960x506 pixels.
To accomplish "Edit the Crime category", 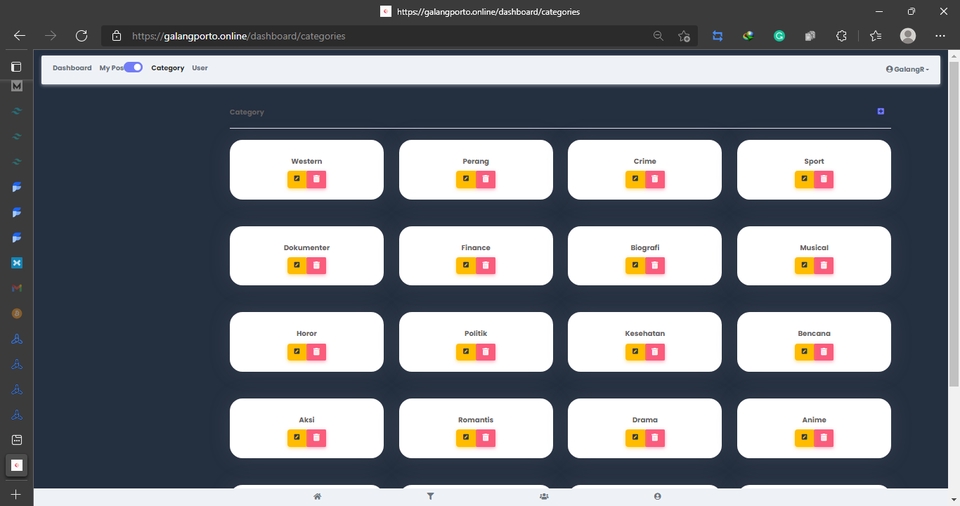I will (x=635, y=179).
